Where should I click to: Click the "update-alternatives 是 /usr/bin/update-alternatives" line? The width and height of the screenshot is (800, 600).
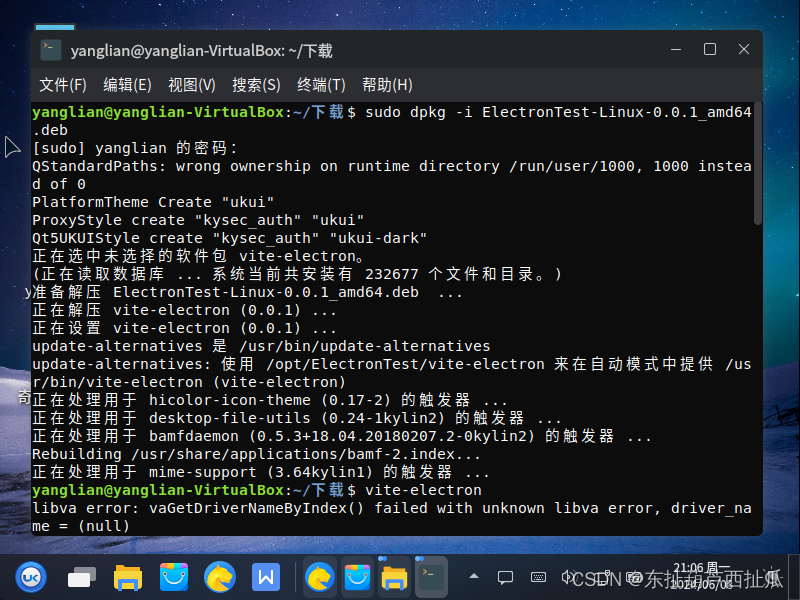pos(261,346)
